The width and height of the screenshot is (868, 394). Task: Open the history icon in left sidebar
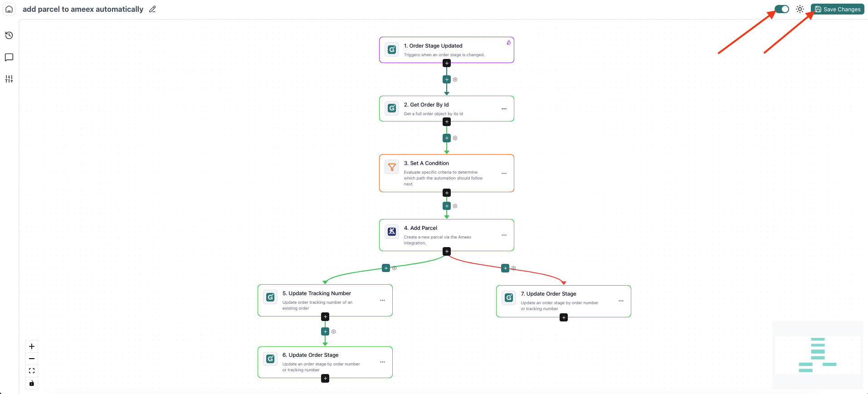[9, 35]
